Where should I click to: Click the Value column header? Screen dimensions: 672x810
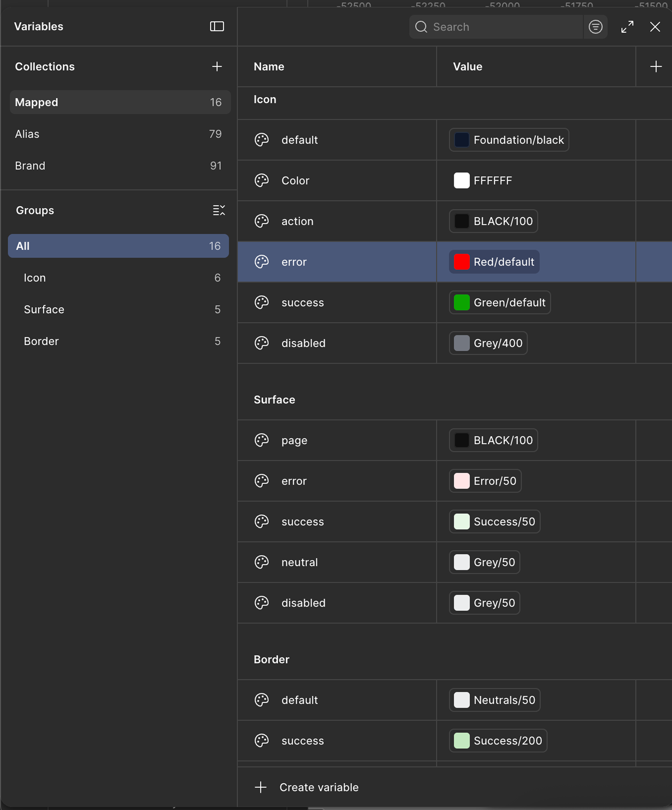(x=467, y=67)
